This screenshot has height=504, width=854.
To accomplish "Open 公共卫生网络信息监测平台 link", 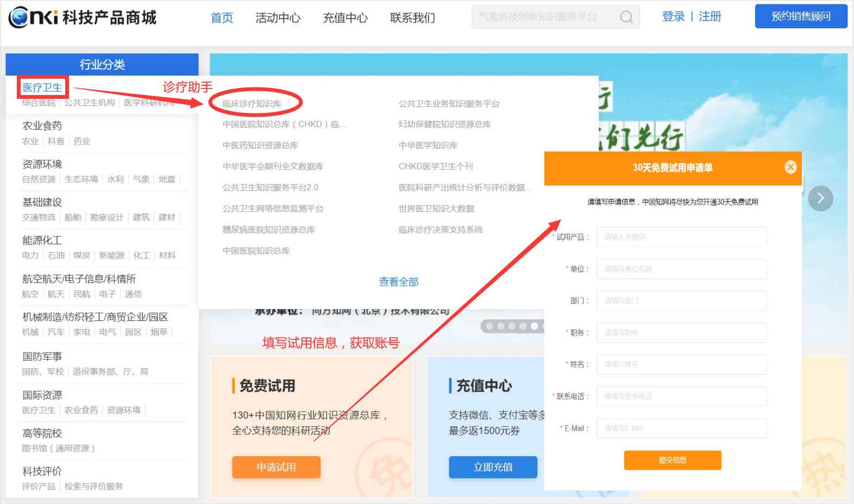I will point(273,209).
